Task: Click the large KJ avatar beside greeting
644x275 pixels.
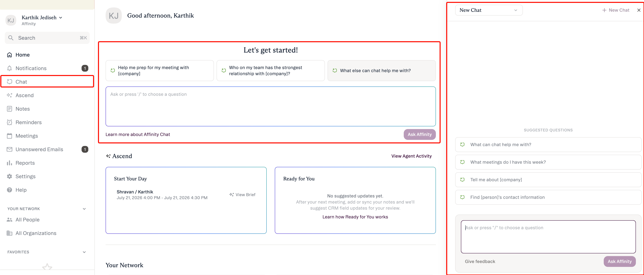Action: [114, 16]
